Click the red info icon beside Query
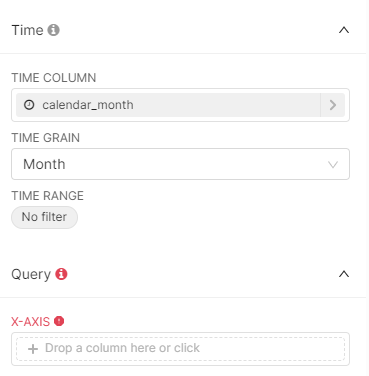 tap(61, 274)
